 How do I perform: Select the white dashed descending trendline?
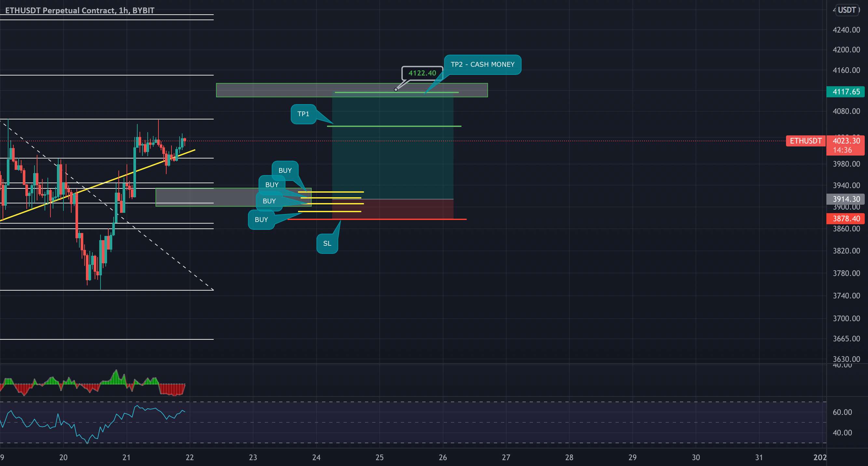[106, 205]
